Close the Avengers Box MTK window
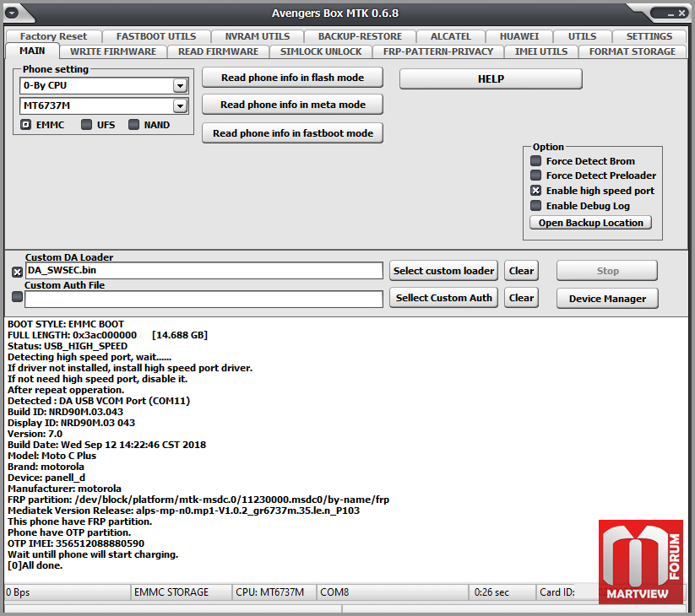Image resolution: width=695 pixels, height=616 pixels. pyautogui.click(x=681, y=14)
